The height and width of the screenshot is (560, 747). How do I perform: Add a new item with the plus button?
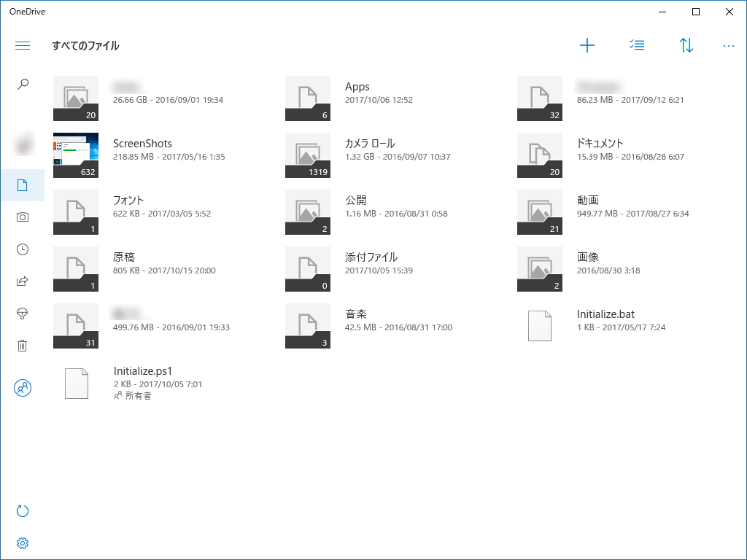tap(587, 44)
